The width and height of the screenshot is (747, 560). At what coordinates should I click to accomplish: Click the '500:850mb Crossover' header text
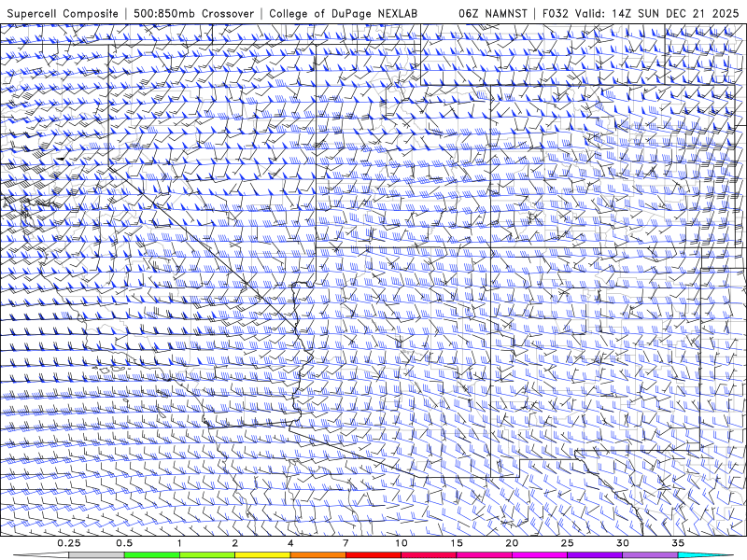[193, 13]
